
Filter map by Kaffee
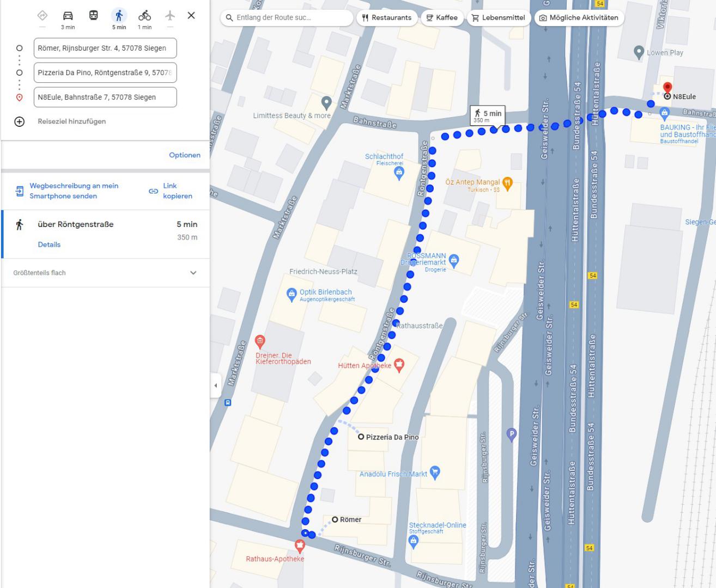442,17
